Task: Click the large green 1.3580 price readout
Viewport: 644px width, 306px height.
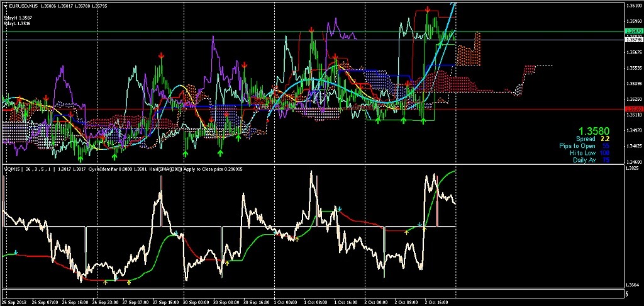Action: (594, 131)
